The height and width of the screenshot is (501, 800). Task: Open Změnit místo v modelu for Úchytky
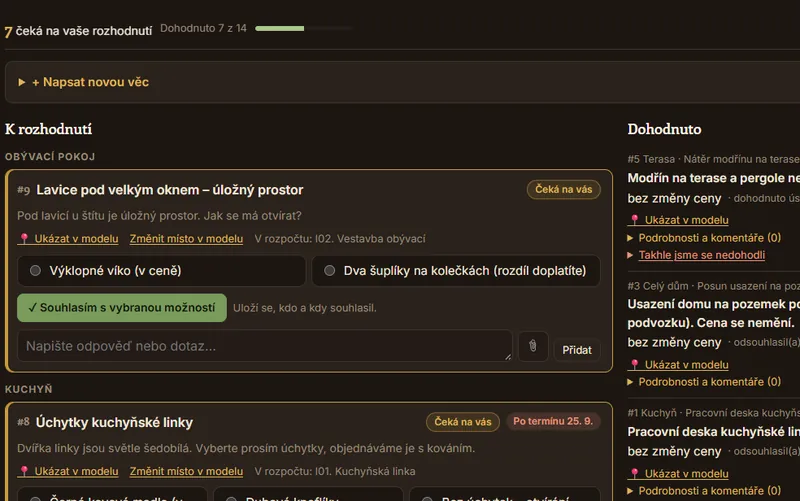pos(186,471)
